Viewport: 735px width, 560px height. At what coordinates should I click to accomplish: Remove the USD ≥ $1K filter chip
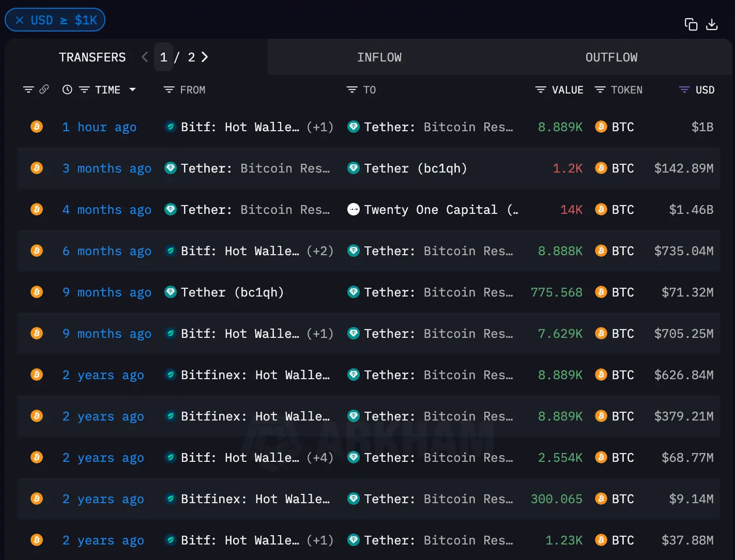tap(20, 20)
